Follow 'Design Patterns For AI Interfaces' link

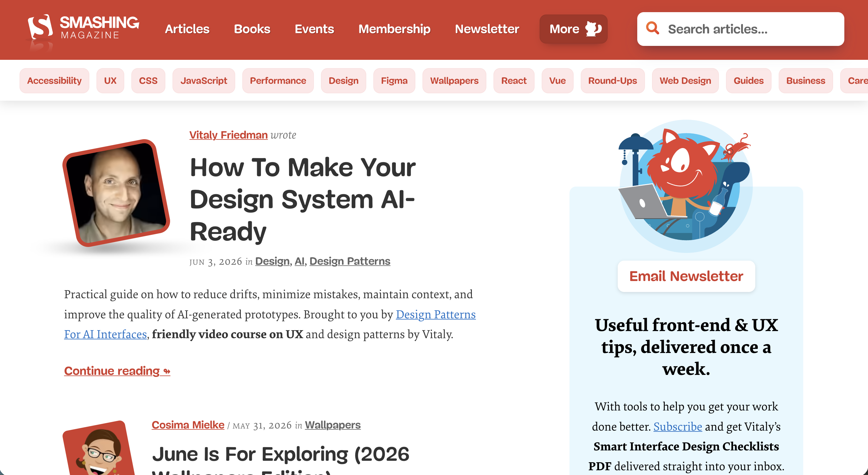point(435,314)
